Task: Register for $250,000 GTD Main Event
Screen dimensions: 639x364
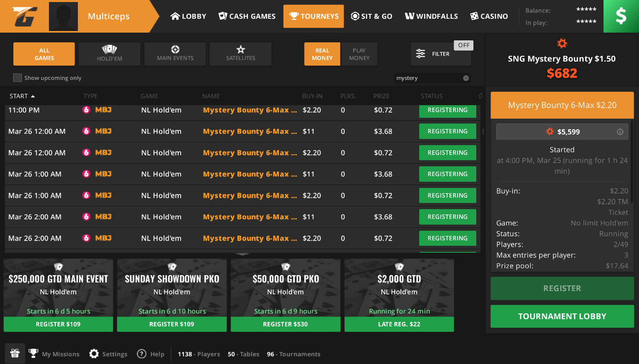Action: point(58,324)
